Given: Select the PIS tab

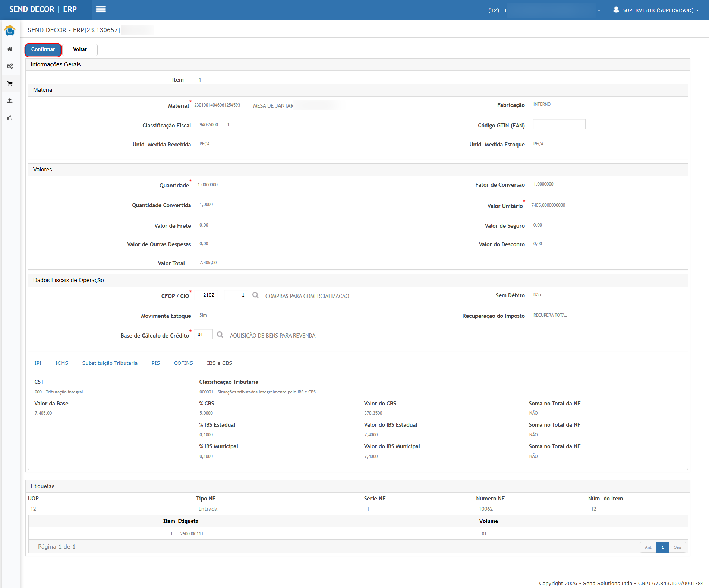Looking at the screenshot, I should [156, 363].
